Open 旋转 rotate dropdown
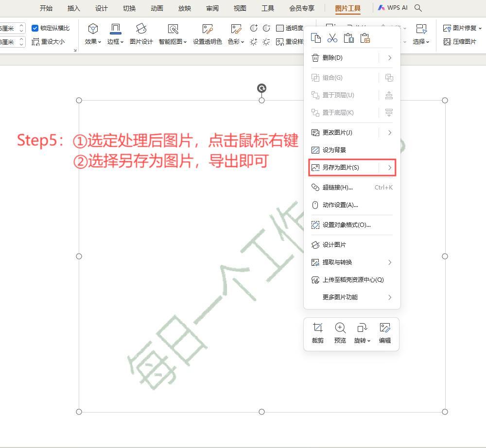486x448 pixels. point(363,333)
